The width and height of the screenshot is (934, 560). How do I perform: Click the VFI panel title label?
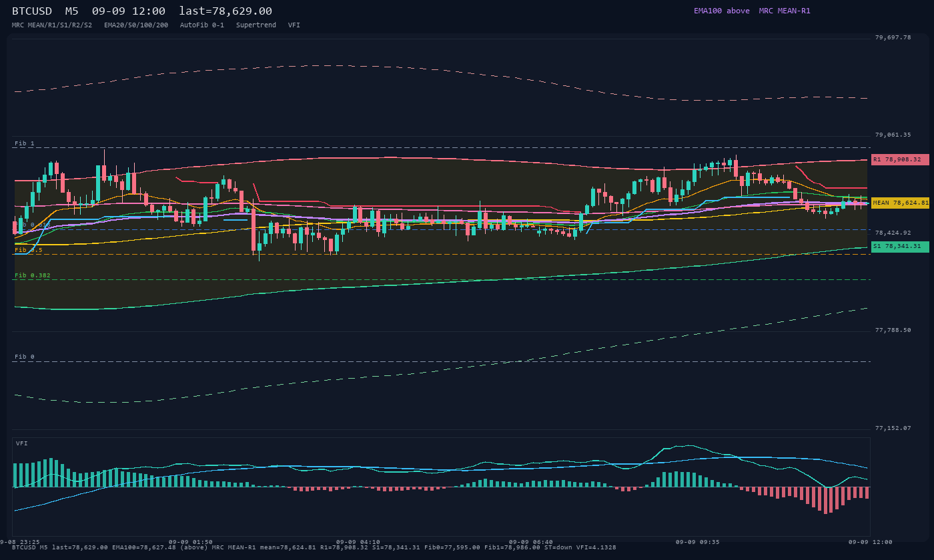(22, 443)
